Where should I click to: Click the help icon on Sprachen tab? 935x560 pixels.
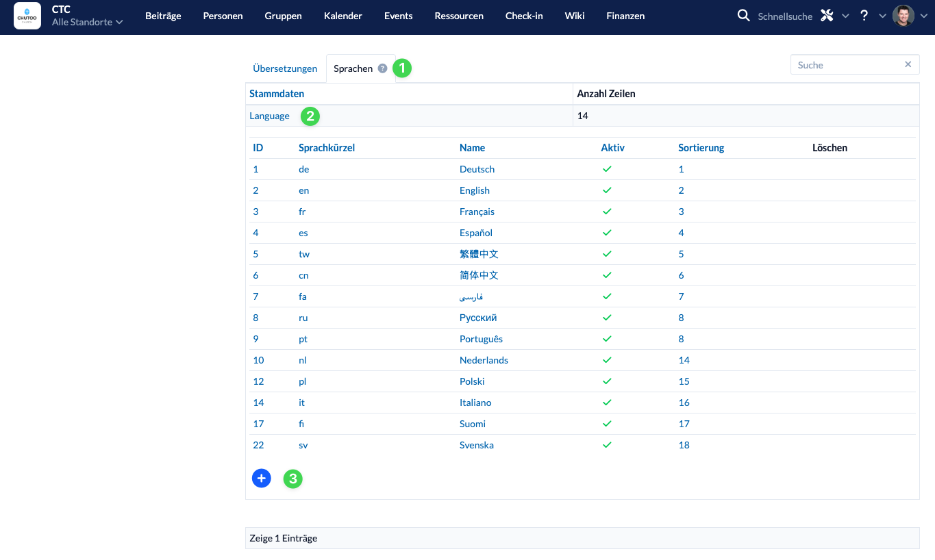[383, 68]
